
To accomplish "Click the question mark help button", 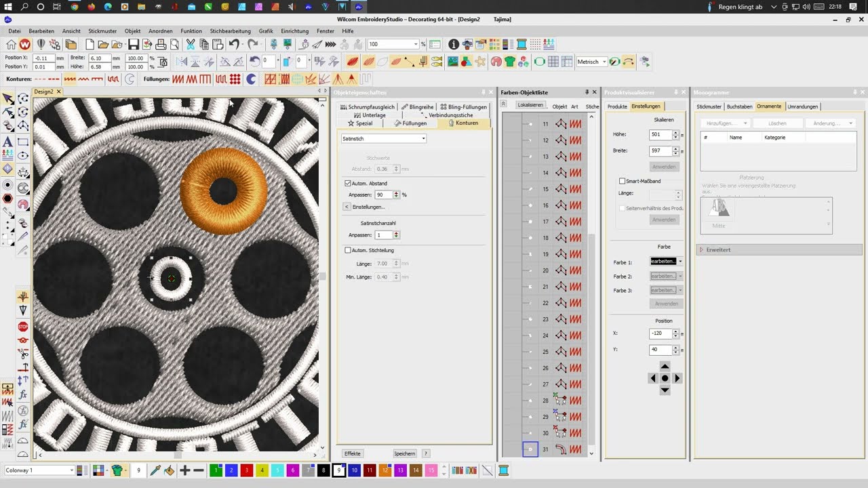I will (x=426, y=453).
